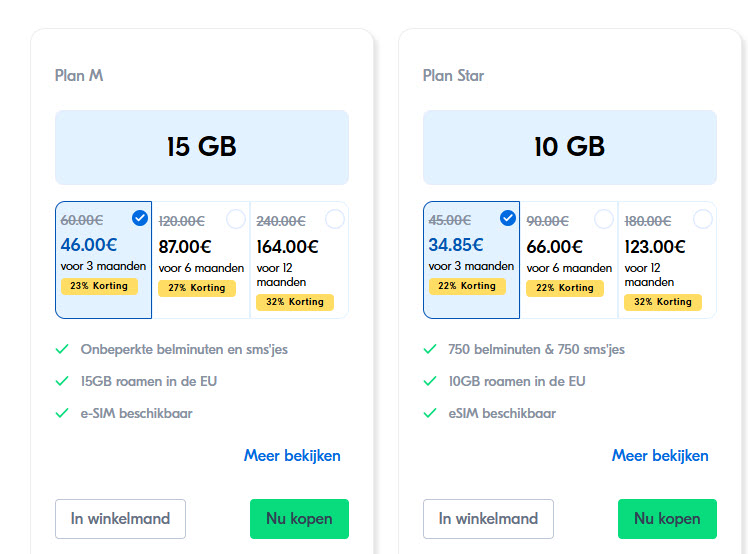This screenshot has width=748, height=554.
Task: Click checkmark icon beside '15GB roamen in de EU'
Action: (x=62, y=381)
